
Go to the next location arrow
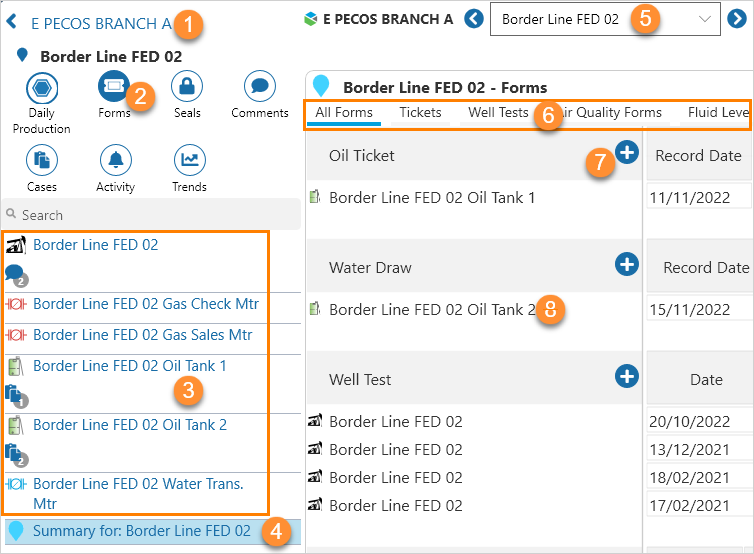[x=738, y=19]
